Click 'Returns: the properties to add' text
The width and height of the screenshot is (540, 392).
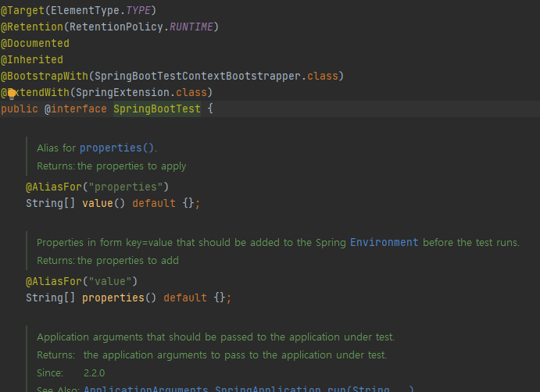108,261
